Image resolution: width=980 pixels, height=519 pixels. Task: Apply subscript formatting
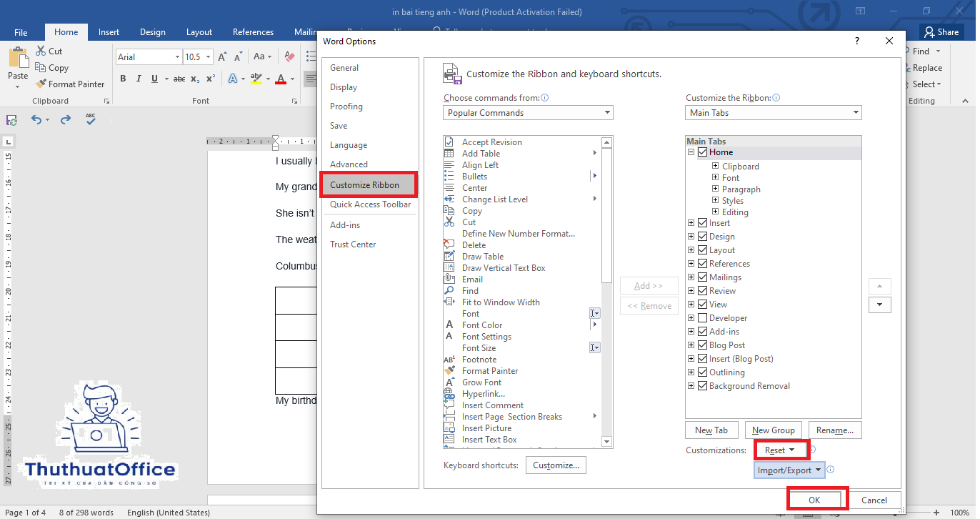click(x=196, y=79)
